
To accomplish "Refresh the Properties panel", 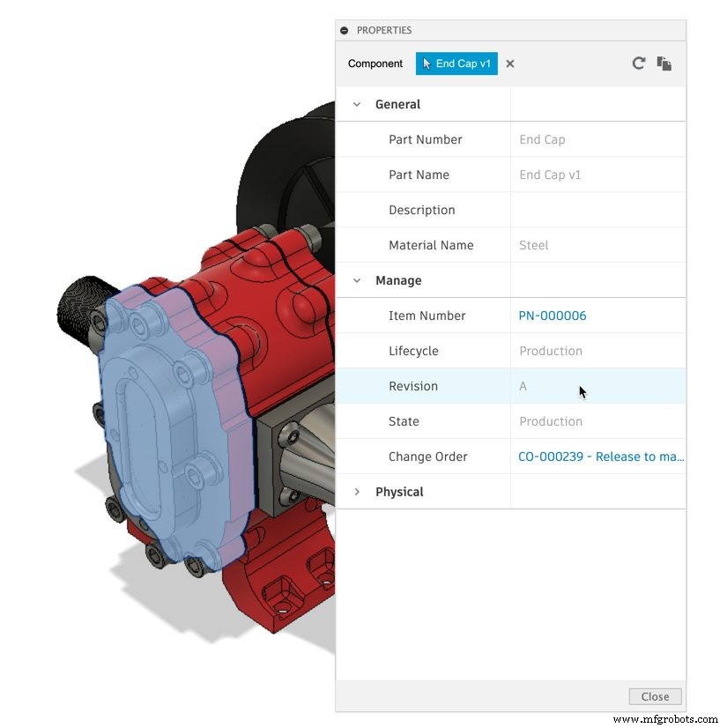I will 639,63.
